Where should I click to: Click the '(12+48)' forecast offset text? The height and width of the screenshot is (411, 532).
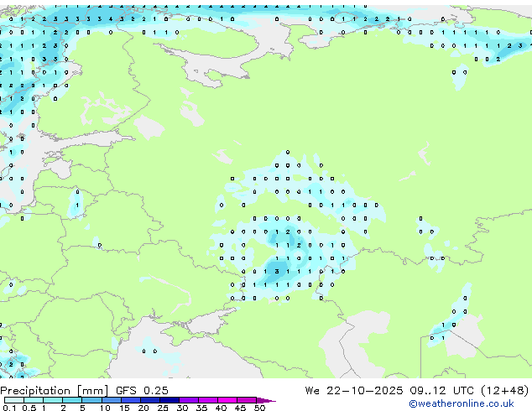(x=505, y=390)
